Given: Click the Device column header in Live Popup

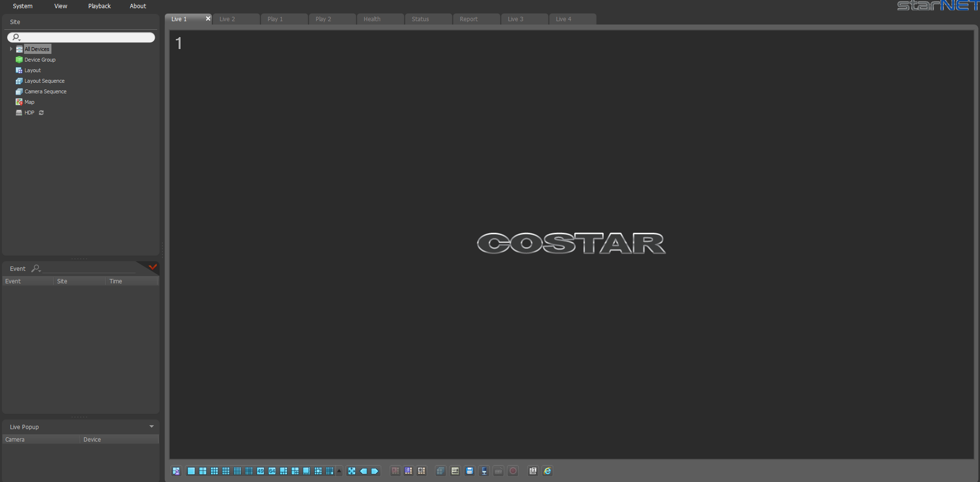Looking at the screenshot, I should click(119, 440).
